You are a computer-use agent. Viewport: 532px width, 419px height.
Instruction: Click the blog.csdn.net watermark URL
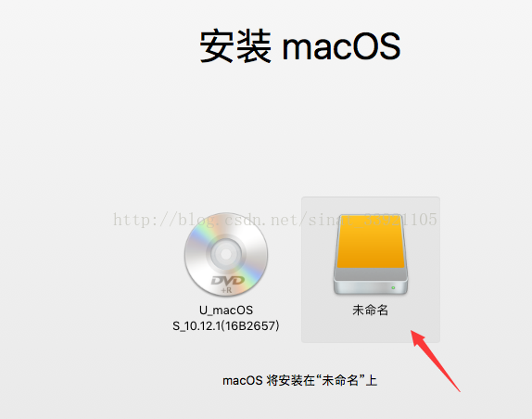[x=275, y=220]
